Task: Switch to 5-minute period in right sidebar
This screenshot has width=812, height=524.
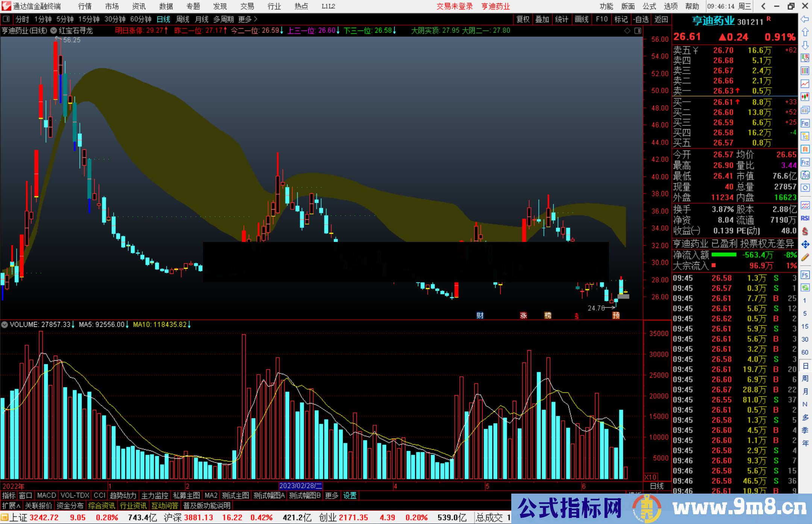Action: pos(805,313)
